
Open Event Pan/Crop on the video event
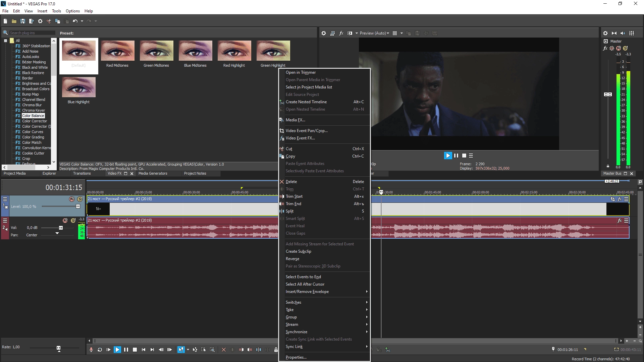(613, 199)
